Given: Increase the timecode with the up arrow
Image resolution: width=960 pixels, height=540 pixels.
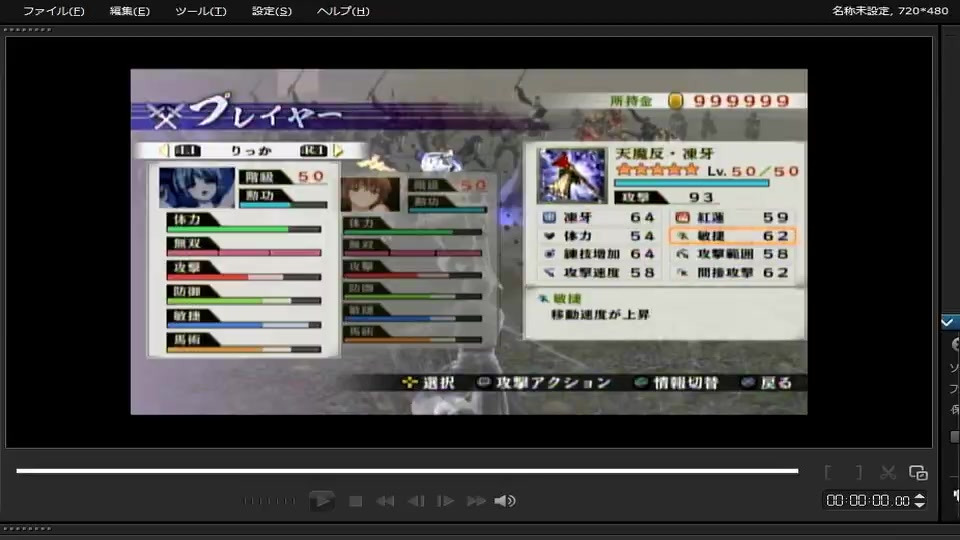Looking at the screenshot, I should coord(920,497).
